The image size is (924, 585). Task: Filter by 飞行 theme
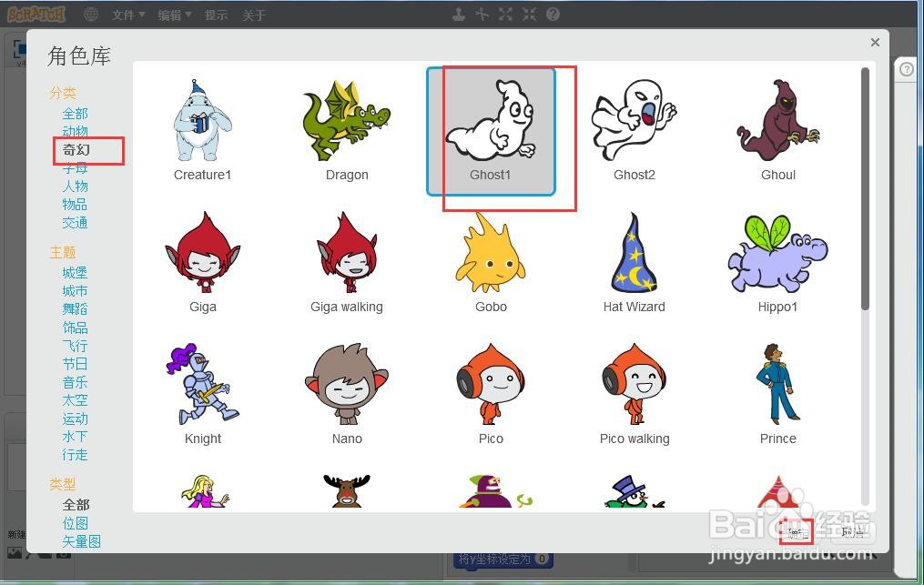(75, 346)
